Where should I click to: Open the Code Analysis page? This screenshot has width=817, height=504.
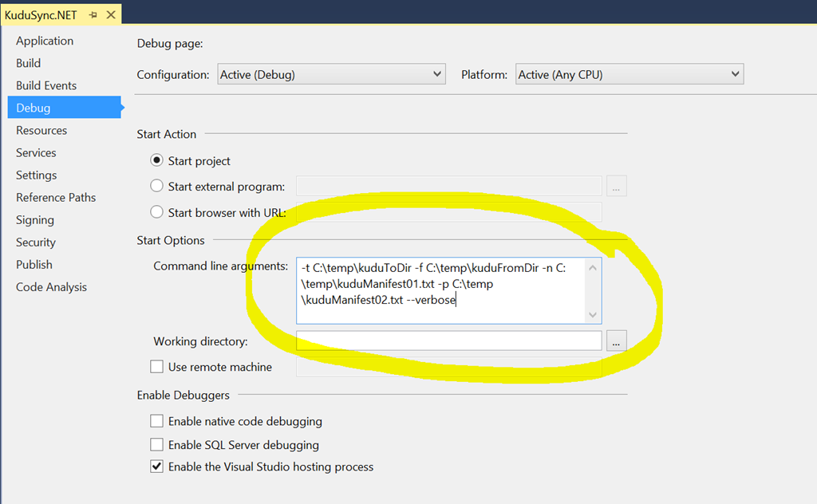(x=52, y=287)
